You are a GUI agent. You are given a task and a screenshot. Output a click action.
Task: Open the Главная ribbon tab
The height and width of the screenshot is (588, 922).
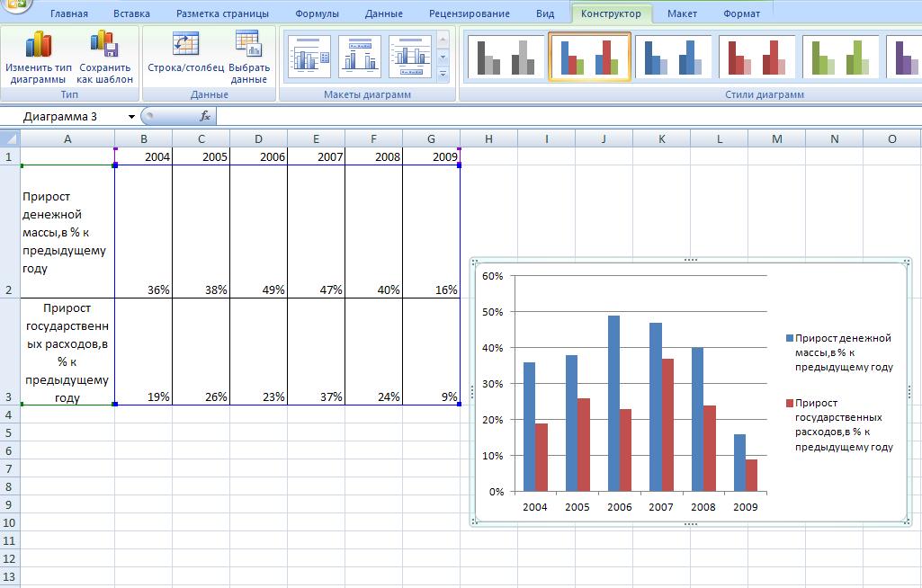click(68, 13)
